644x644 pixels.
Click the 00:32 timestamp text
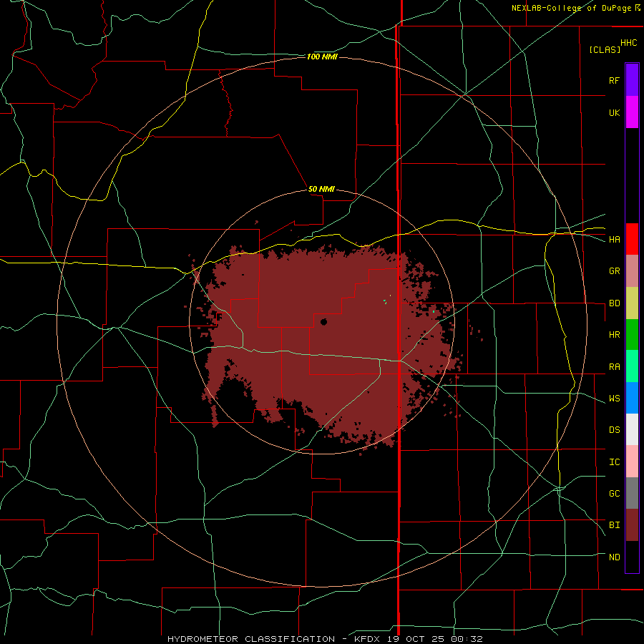tap(466, 639)
